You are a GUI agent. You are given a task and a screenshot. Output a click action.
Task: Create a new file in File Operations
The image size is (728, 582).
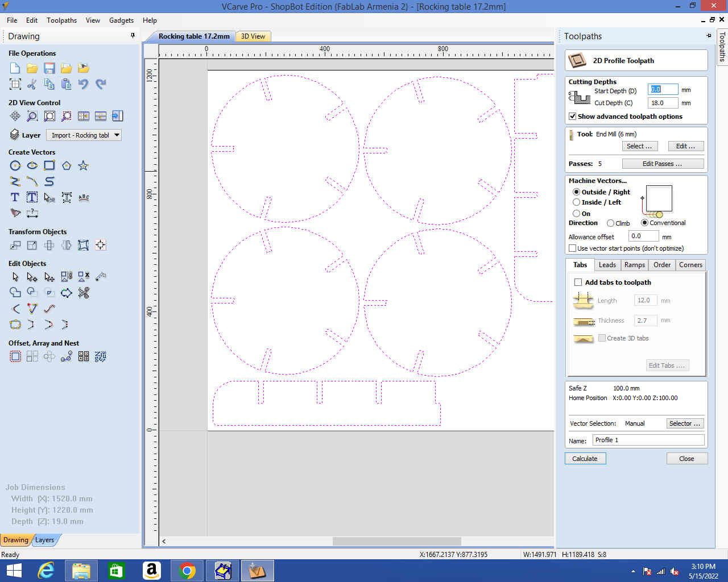(15, 68)
